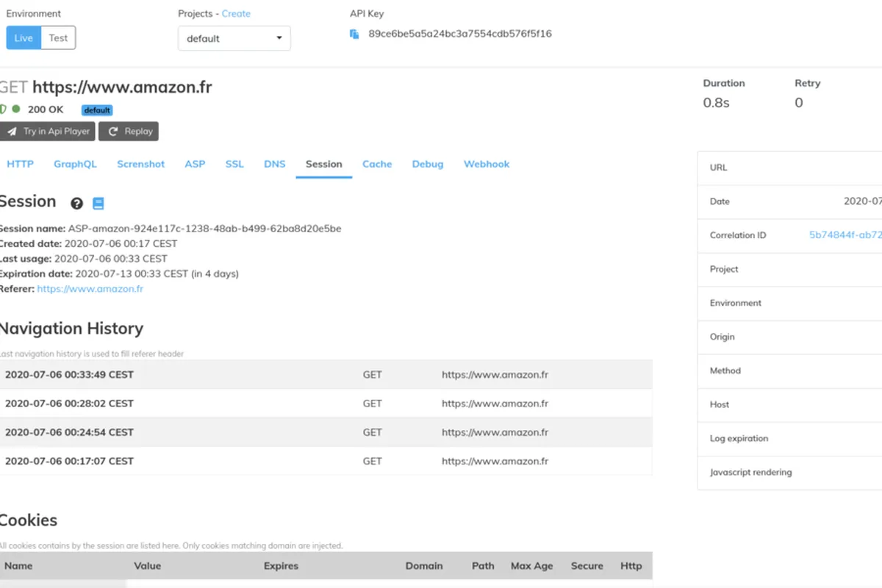This screenshot has height=588, width=882.
Task: Click the Host row in details panel
Action: point(789,404)
